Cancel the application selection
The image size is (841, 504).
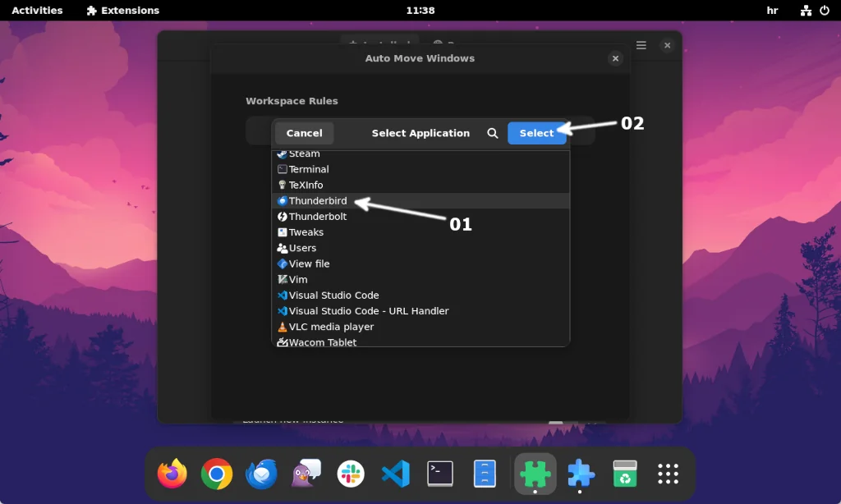tap(304, 132)
